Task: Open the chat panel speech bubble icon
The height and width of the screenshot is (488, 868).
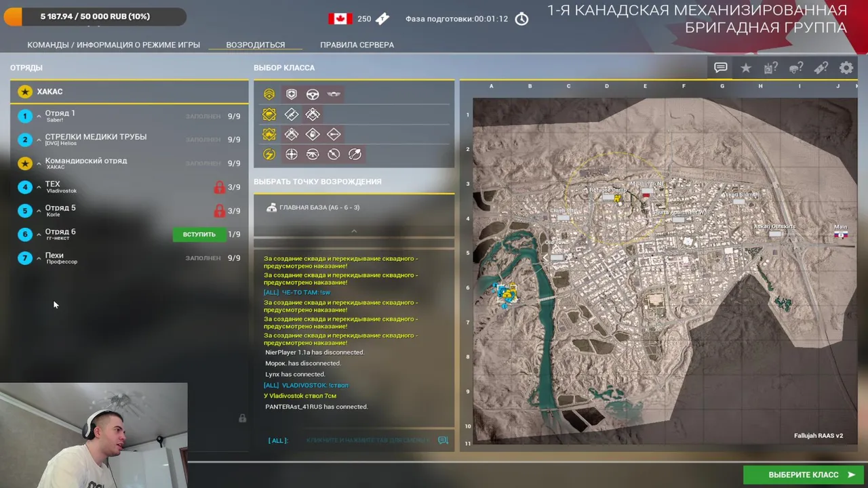Action: point(721,68)
